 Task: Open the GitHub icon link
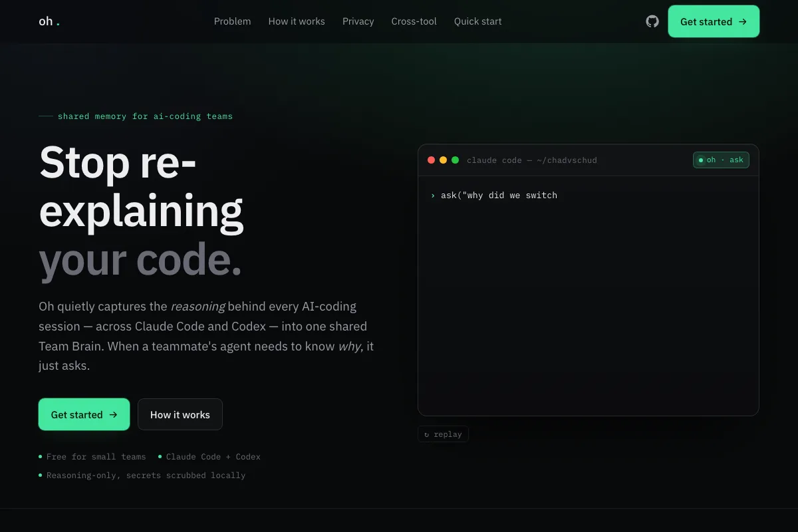click(652, 21)
